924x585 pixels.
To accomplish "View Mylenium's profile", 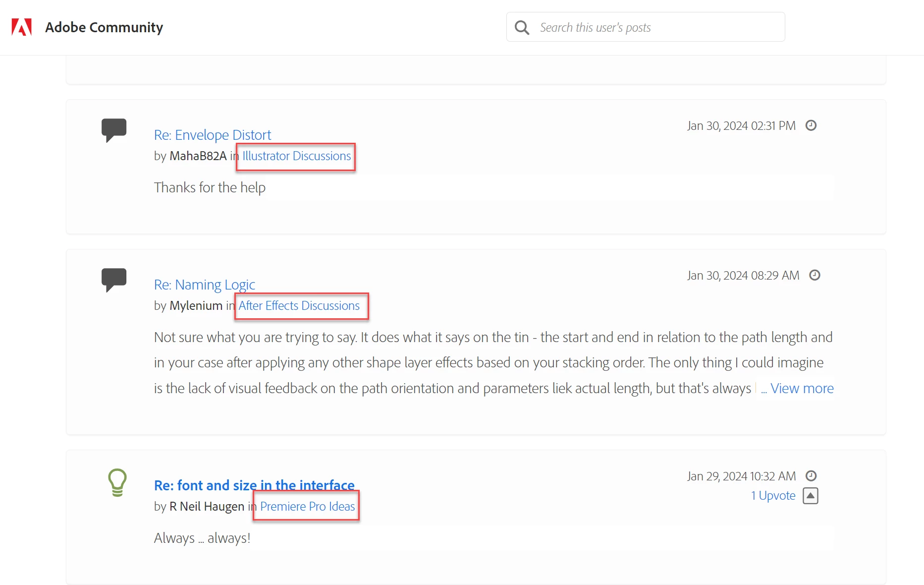I will pyautogui.click(x=196, y=305).
